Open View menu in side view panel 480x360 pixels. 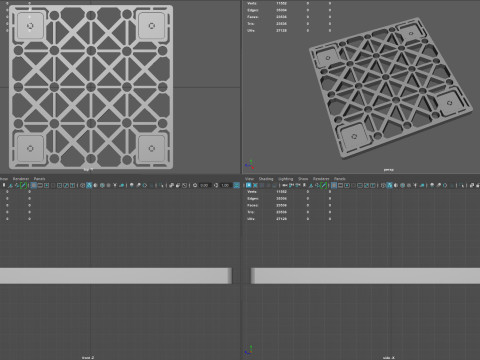pyautogui.click(x=249, y=179)
